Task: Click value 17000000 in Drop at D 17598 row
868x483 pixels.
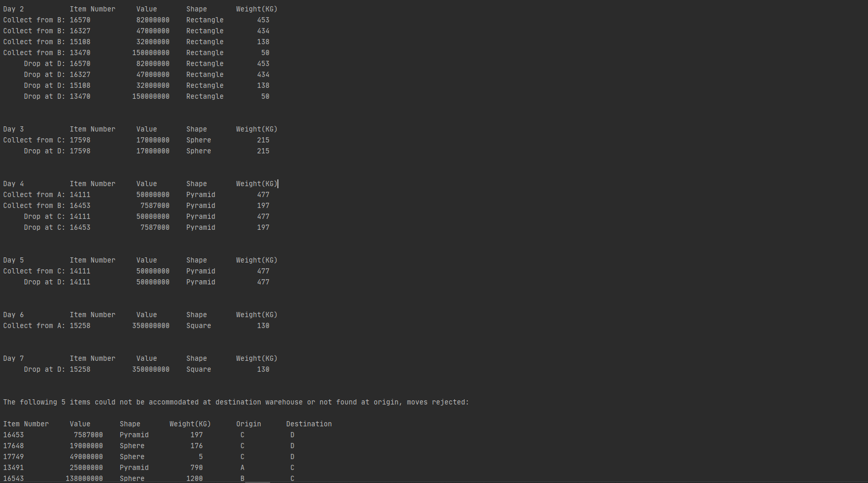Action: (x=153, y=151)
